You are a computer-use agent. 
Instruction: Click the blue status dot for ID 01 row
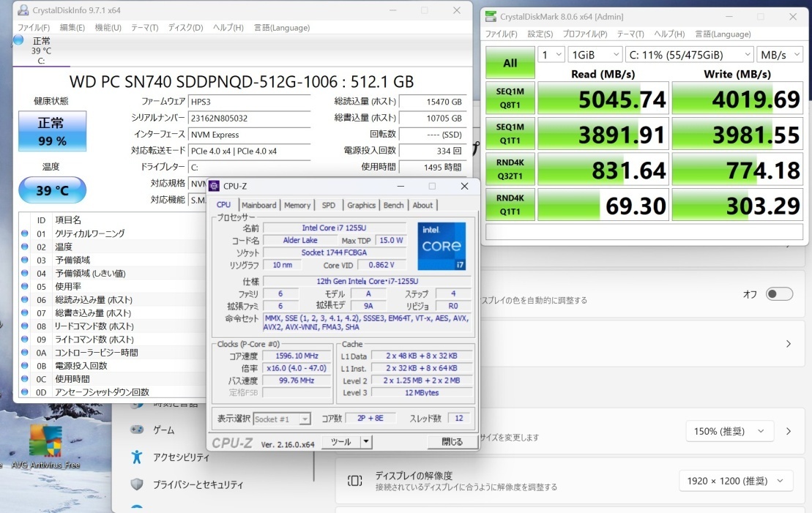click(x=25, y=233)
